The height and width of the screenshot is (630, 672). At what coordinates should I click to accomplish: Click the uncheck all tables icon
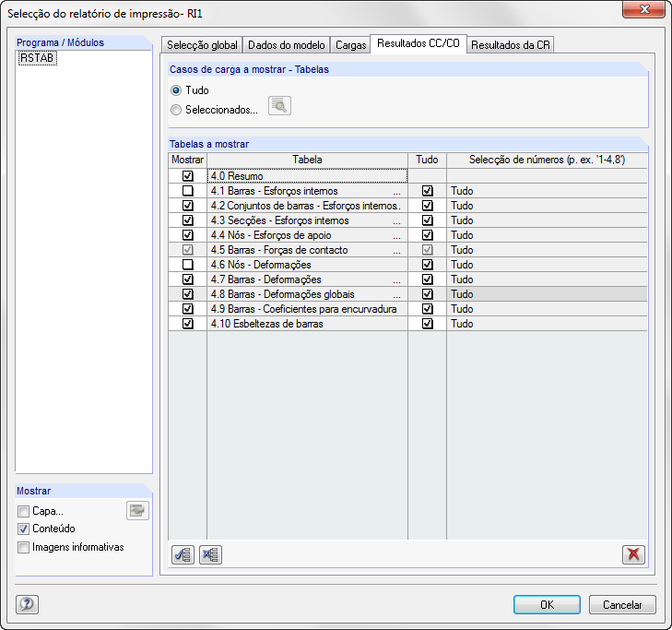click(x=210, y=554)
